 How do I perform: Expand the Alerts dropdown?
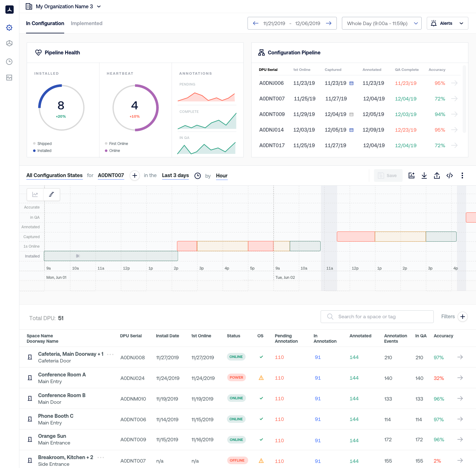pyautogui.click(x=447, y=23)
